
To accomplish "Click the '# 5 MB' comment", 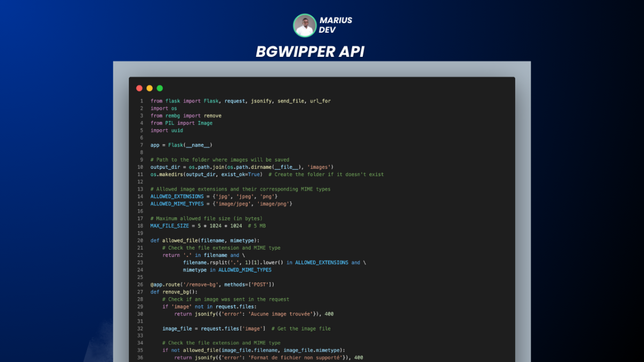I will (257, 226).
